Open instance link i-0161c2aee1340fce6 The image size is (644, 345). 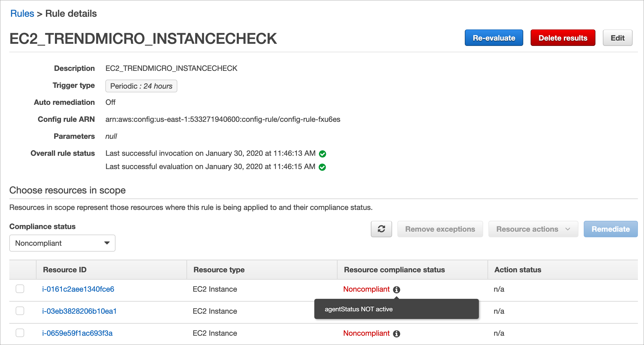pyautogui.click(x=78, y=289)
